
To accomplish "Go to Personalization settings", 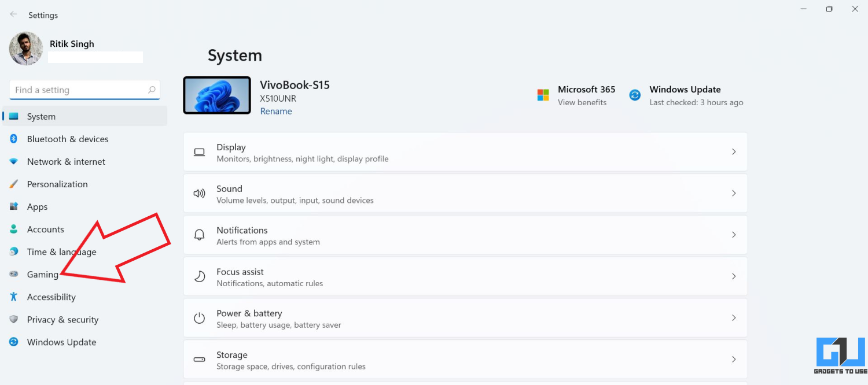I will [57, 184].
